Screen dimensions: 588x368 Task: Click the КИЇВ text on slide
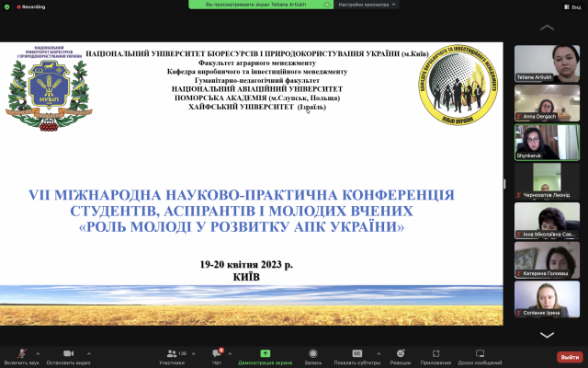pyautogui.click(x=246, y=277)
